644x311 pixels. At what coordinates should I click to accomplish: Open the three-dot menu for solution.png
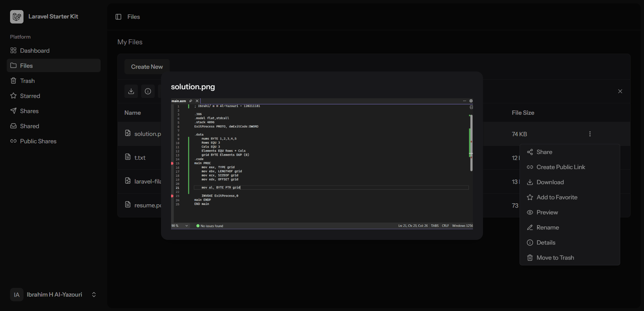590,134
